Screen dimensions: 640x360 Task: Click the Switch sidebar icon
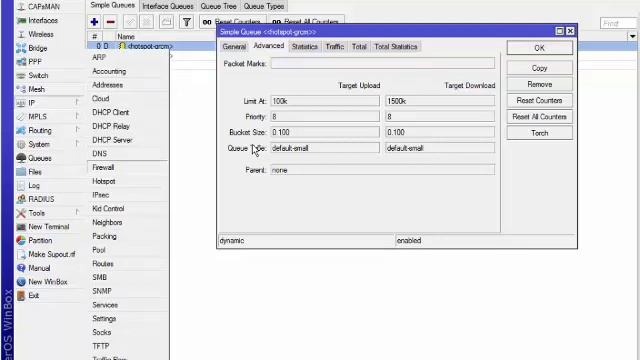click(21, 76)
